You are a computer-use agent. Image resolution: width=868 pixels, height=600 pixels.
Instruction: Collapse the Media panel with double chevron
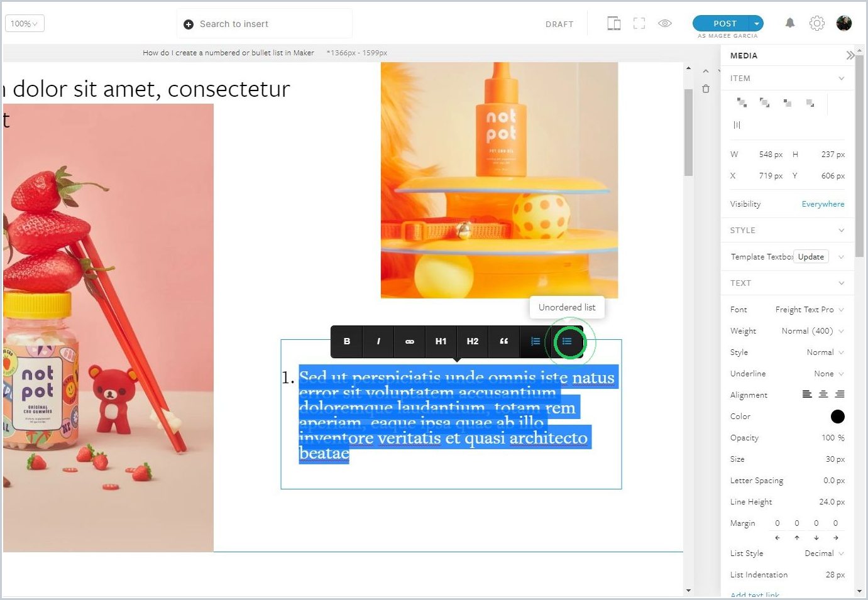[850, 55]
